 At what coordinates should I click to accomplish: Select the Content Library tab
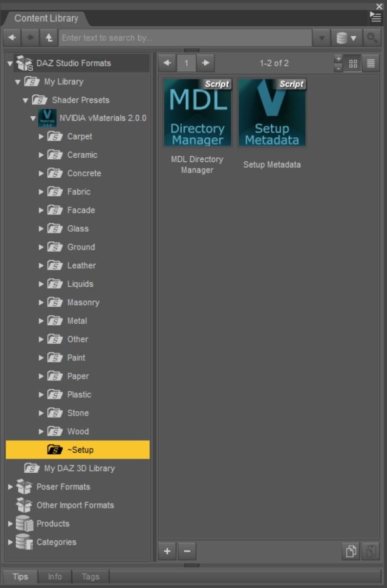46,18
